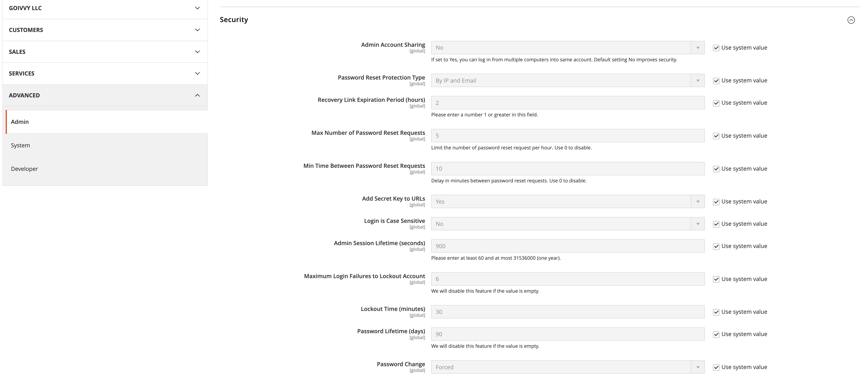The width and height of the screenshot is (868, 383).
Task: Select the Admin configuration tab
Action: point(20,122)
